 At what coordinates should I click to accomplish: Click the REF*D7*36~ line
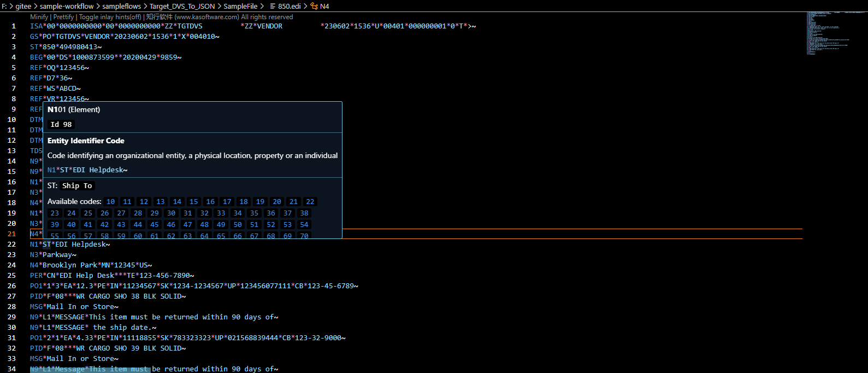pyautogui.click(x=51, y=78)
